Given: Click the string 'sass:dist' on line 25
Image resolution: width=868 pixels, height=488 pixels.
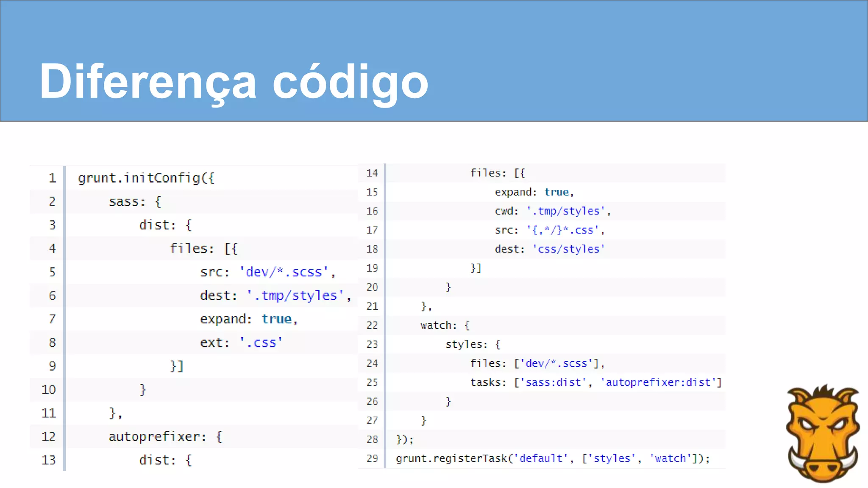Looking at the screenshot, I should [x=553, y=383].
